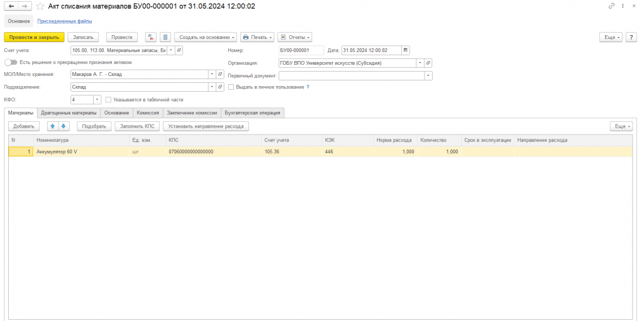Expand Счет учета dropdown list

171,50
